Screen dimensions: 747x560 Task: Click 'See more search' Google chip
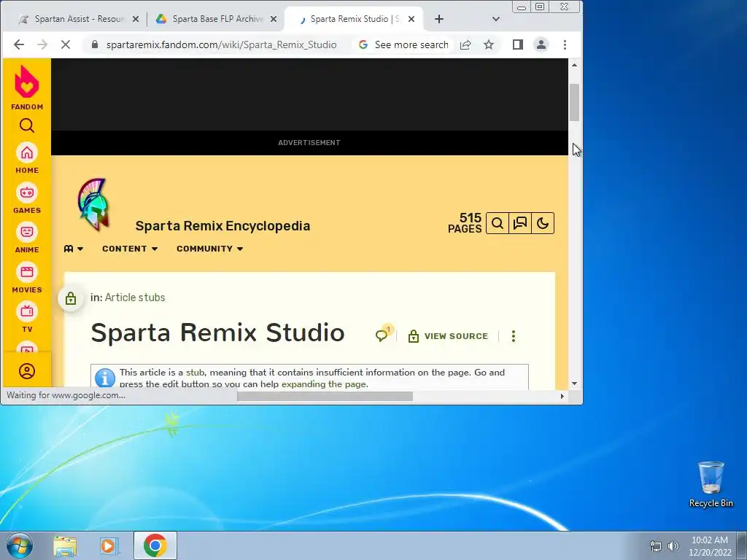(403, 44)
